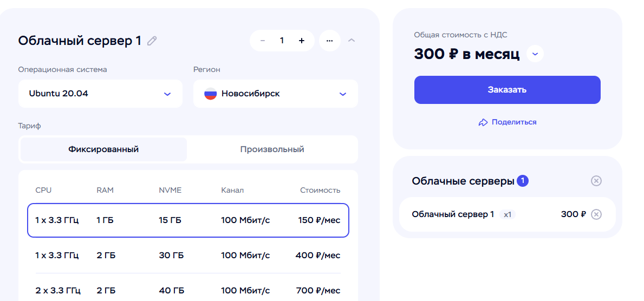Click the share arrow icon
Screen dimensions: 644x301
pos(483,122)
